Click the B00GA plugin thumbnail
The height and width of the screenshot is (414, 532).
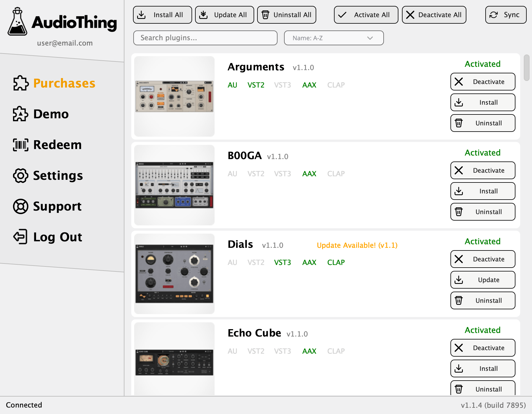(174, 185)
